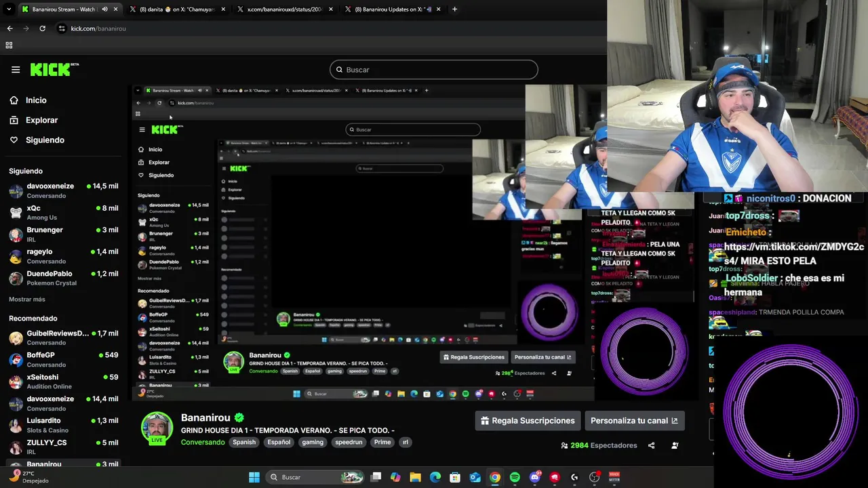Screen dimensions: 868x488
Task: Click the Prime tag
Action: tap(382, 442)
